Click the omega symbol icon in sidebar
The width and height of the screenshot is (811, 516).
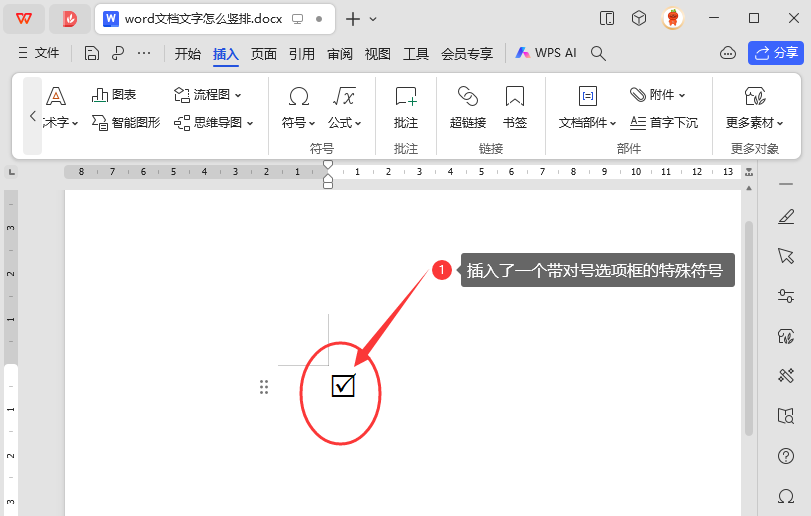(786, 496)
